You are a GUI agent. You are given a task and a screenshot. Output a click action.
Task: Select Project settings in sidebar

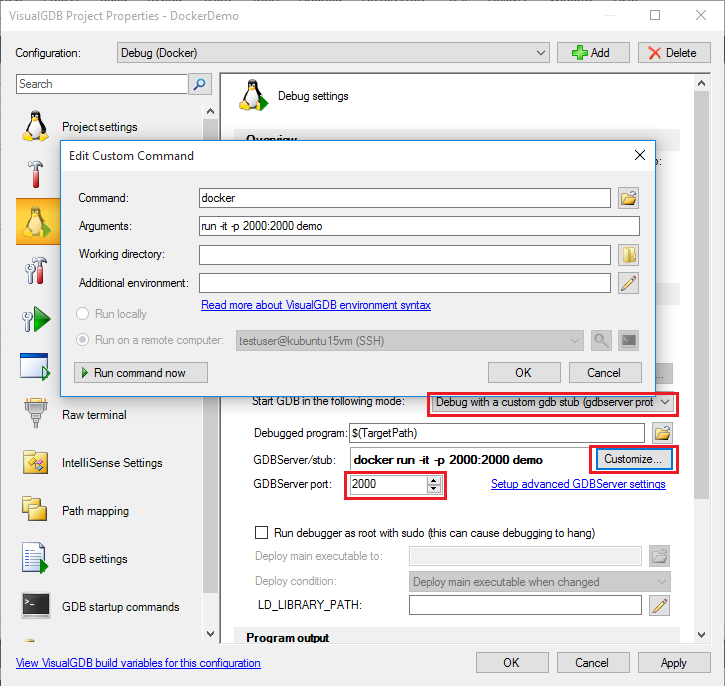click(99, 127)
